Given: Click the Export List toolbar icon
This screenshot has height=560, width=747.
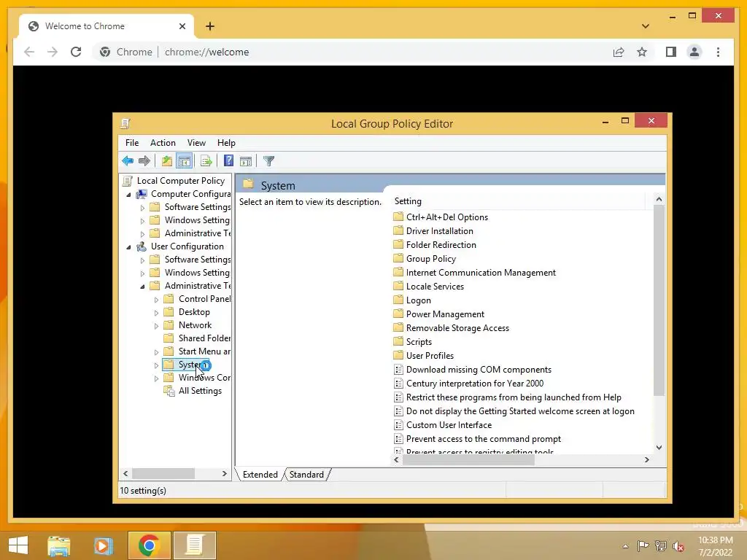Looking at the screenshot, I should tap(206, 161).
